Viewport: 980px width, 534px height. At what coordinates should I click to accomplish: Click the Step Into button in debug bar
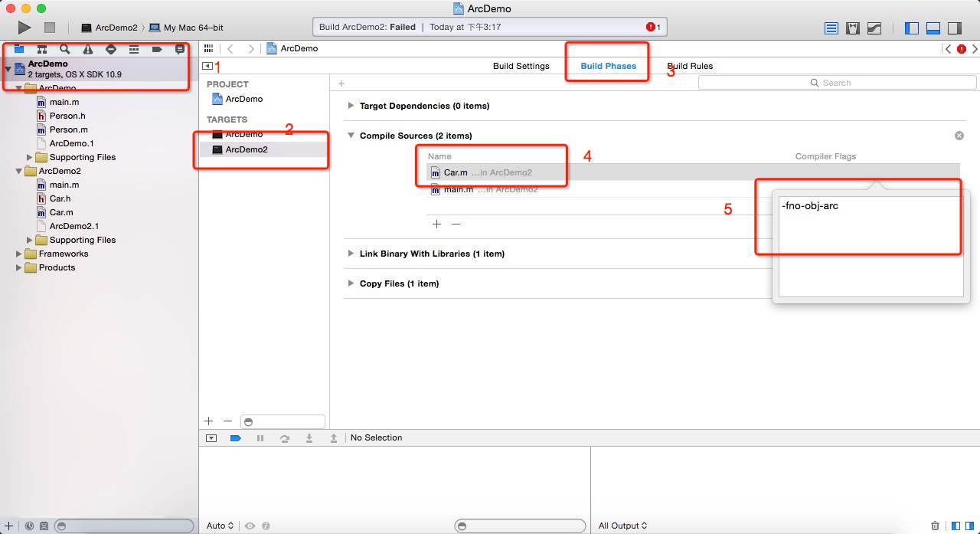coord(309,438)
